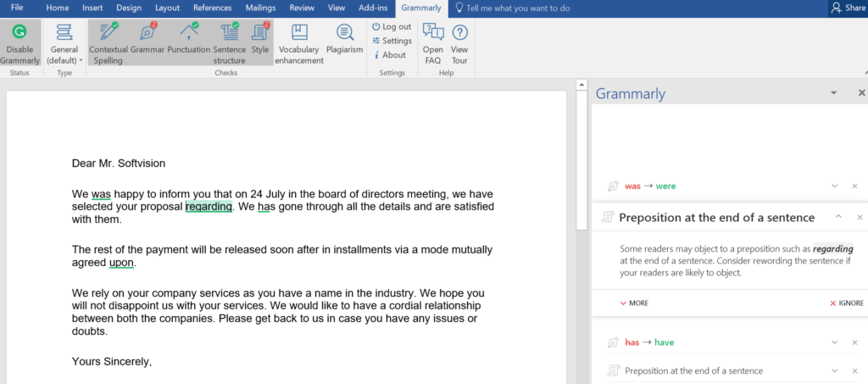The height and width of the screenshot is (384, 868).
Task: Click the Disable Grammarly button
Action: pyautogui.click(x=19, y=43)
